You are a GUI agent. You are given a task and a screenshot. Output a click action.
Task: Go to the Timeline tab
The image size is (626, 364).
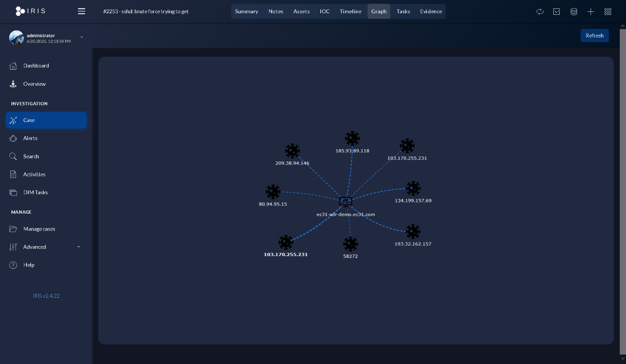(x=351, y=11)
